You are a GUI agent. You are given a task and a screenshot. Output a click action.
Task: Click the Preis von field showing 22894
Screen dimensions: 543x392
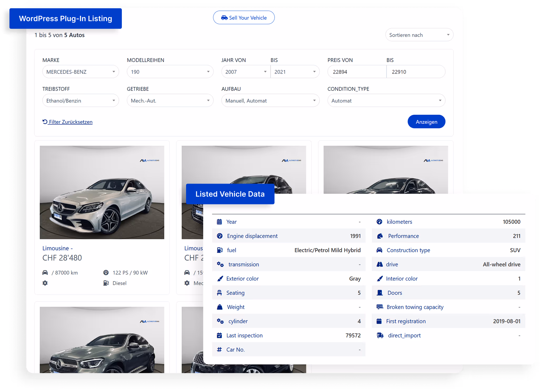[x=357, y=72]
